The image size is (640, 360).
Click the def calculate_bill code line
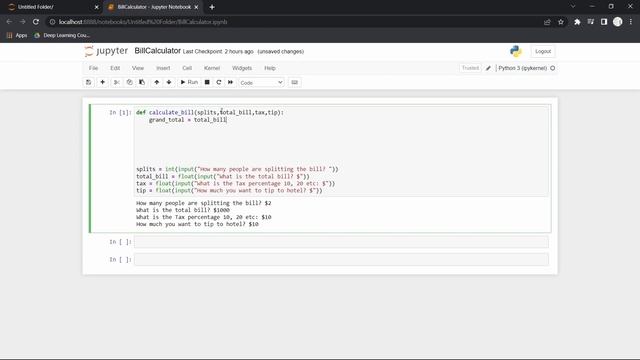point(210,113)
